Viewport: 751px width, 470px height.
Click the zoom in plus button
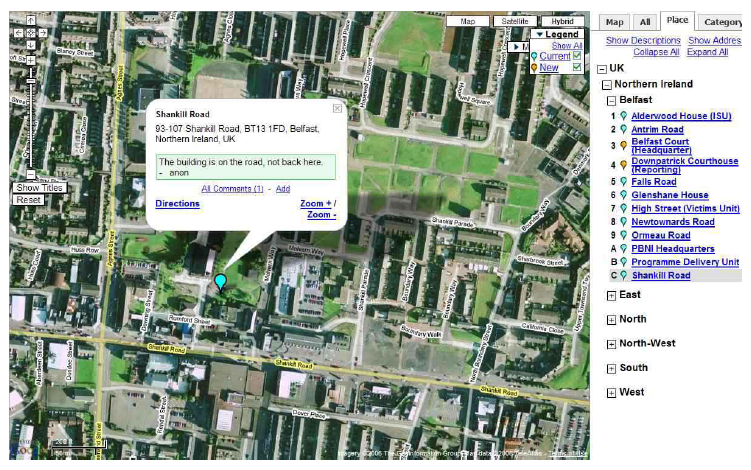30,60
